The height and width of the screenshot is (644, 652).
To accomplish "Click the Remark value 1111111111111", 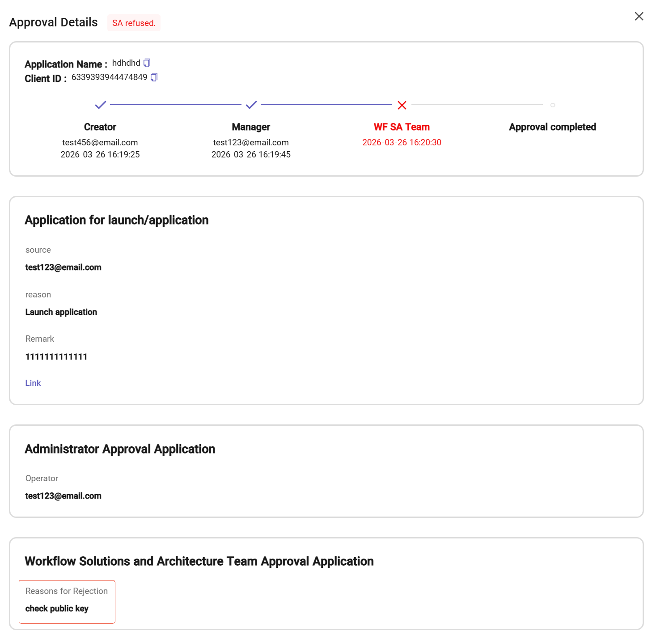I will pyautogui.click(x=56, y=357).
